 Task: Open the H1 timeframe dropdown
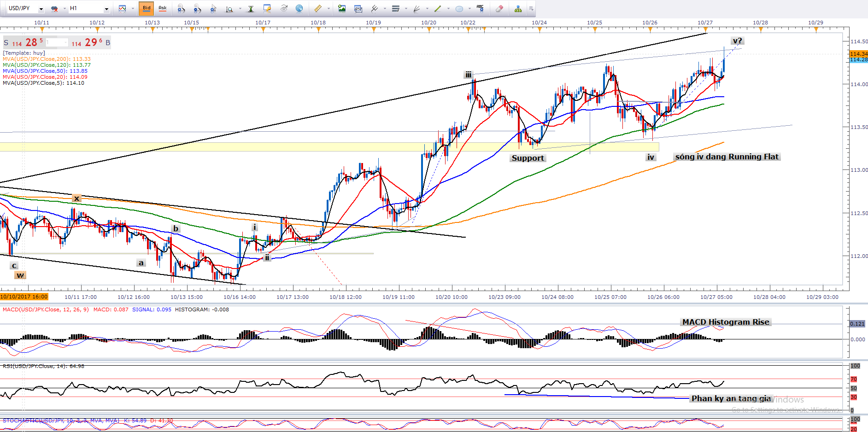(106, 9)
